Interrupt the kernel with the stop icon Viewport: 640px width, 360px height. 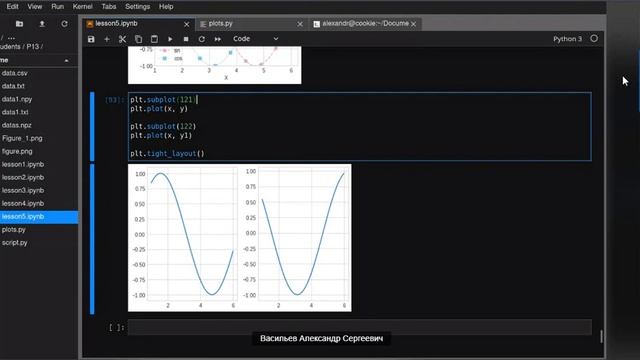click(186, 39)
